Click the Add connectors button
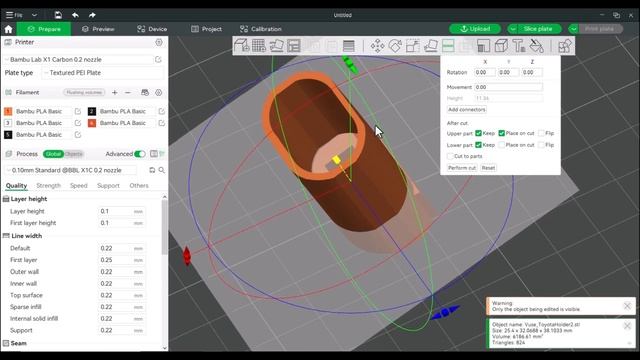Viewport: 640px width, 360px height. tap(467, 109)
